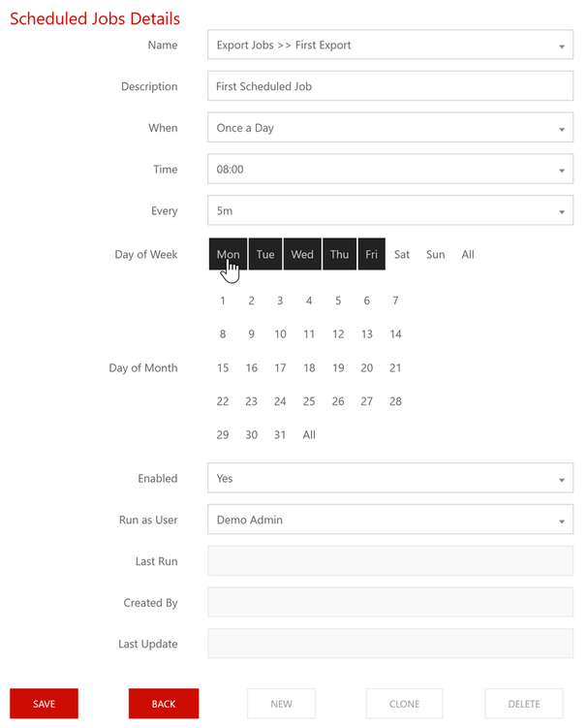Click the CLONE button

tap(404, 704)
